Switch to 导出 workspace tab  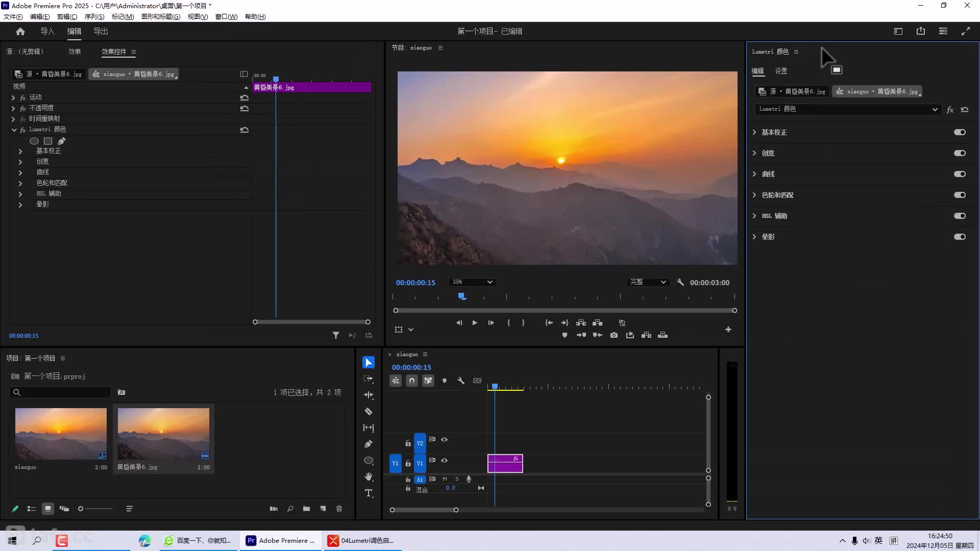click(x=101, y=31)
